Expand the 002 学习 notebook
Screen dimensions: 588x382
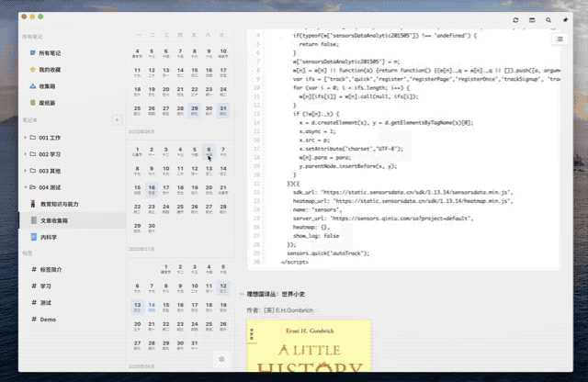pos(25,154)
